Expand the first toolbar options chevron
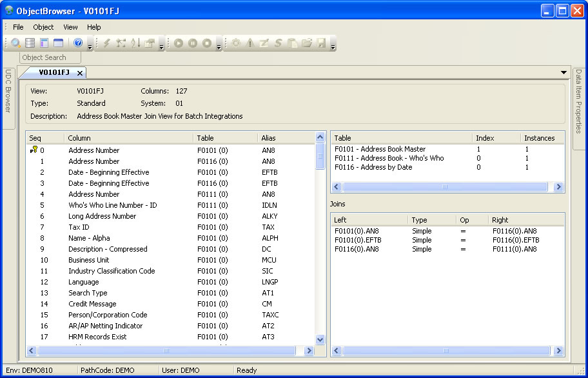Viewport: 588px width, 378px height. (x=90, y=46)
